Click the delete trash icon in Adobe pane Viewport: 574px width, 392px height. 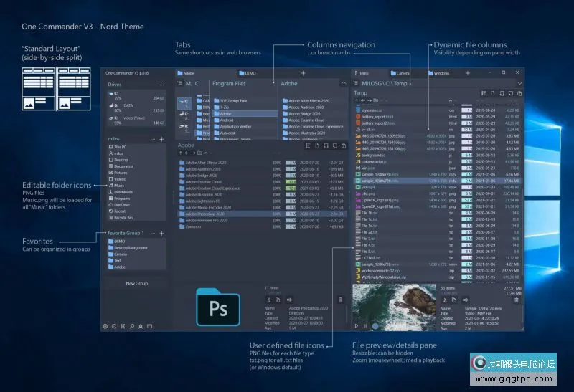pos(340,300)
